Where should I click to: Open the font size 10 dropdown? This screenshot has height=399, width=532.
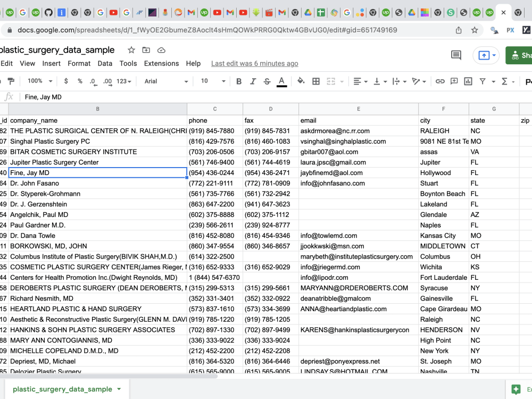pos(213,81)
